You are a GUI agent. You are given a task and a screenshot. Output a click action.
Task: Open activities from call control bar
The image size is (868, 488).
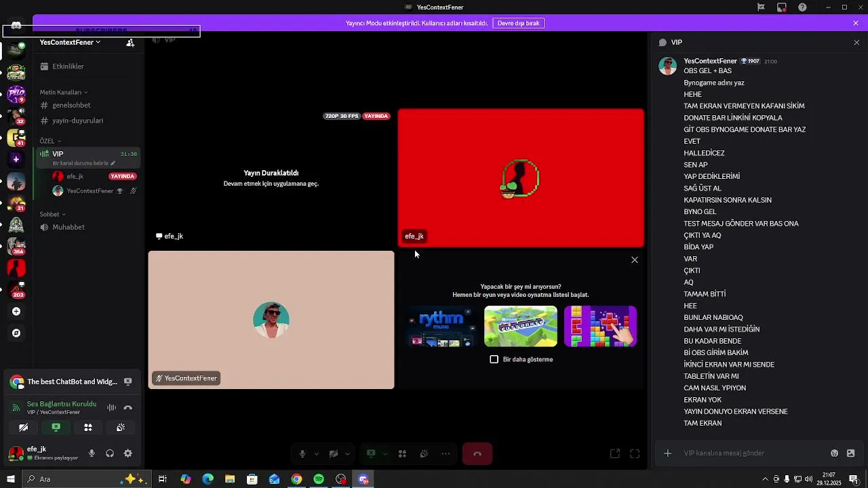click(x=402, y=453)
